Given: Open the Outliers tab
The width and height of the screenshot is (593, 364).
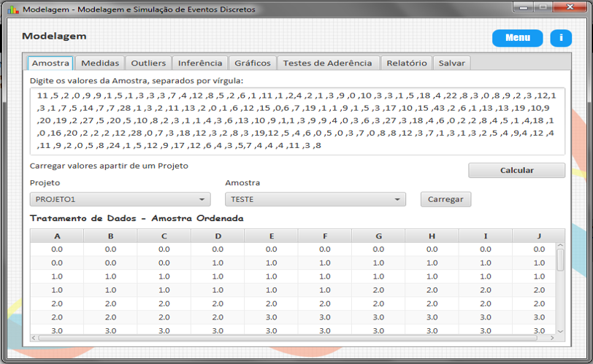Looking at the screenshot, I should pyautogui.click(x=150, y=63).
